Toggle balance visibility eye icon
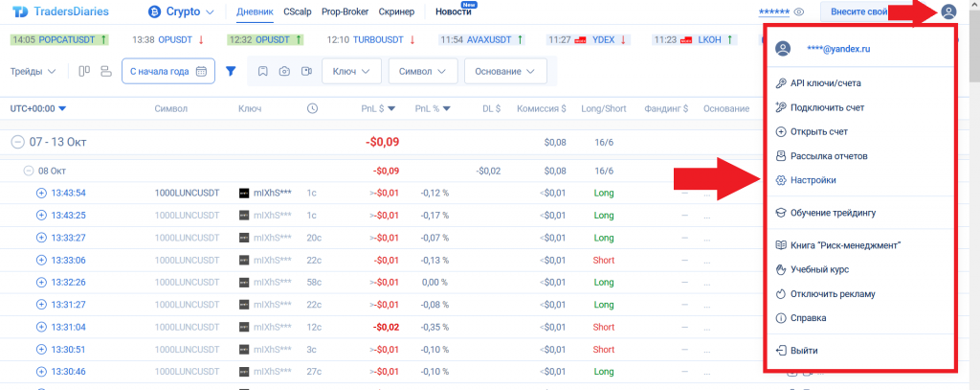 coord(799,12)
